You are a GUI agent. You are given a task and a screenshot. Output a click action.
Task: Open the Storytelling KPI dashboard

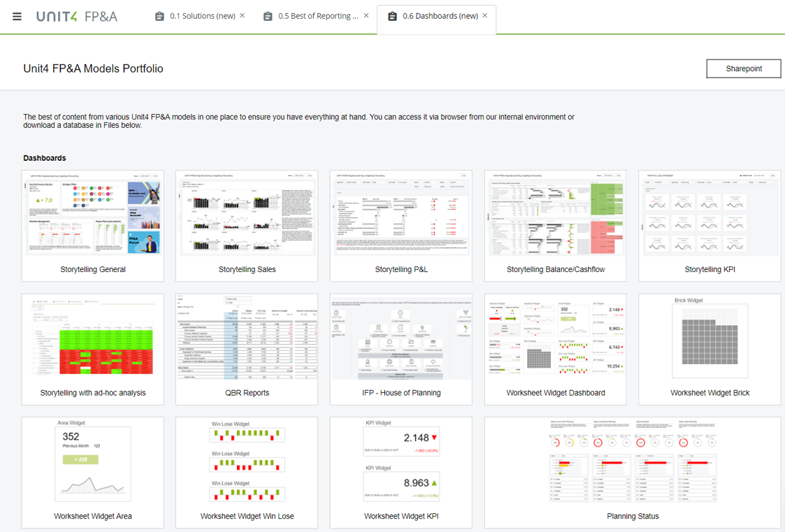click(x=710, y=215)
